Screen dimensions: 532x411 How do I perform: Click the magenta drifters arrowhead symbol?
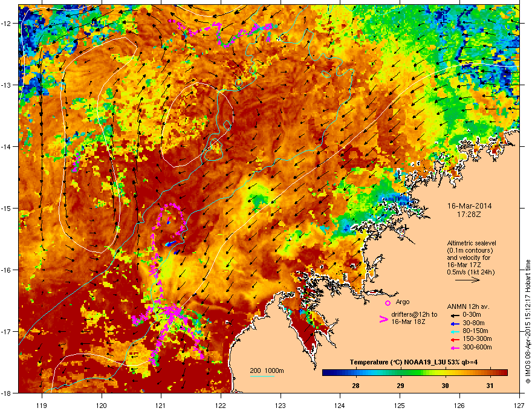click(x=383, y=319)
